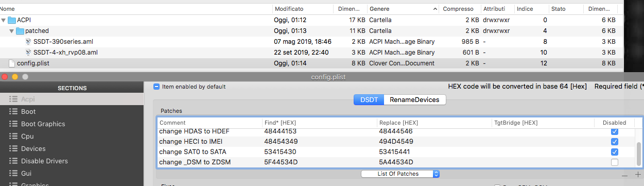Select the Devices section label
Viewport: 644px width, 186px height.
click(x=33, y=148)
